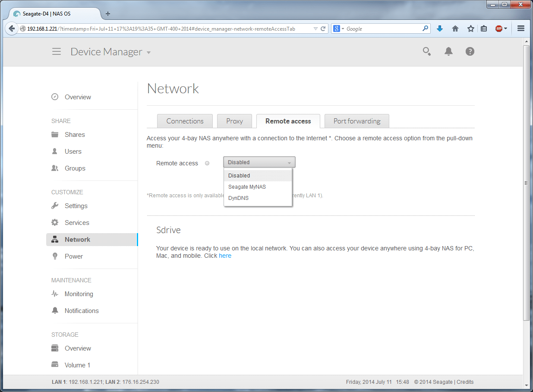Go to the browser home page icon
Screen dimensions: 533x392
coord(455,29)
